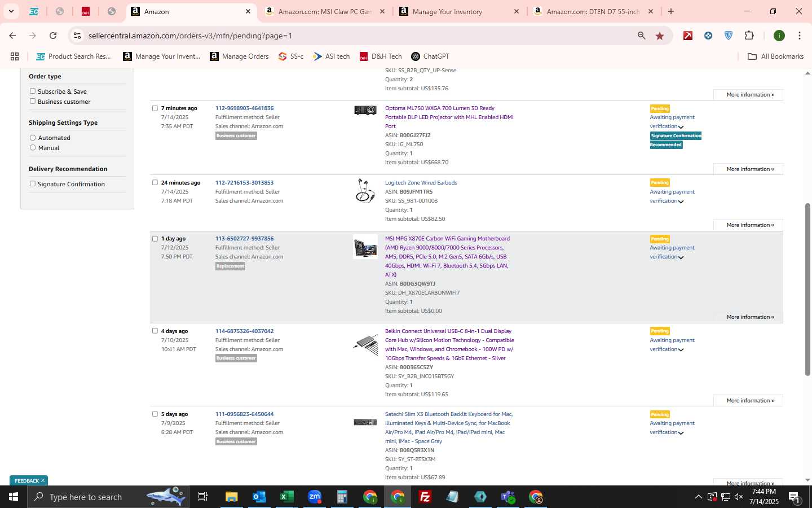Open the green profile avatar icon

pyautogui.click(x=779, y=36)
